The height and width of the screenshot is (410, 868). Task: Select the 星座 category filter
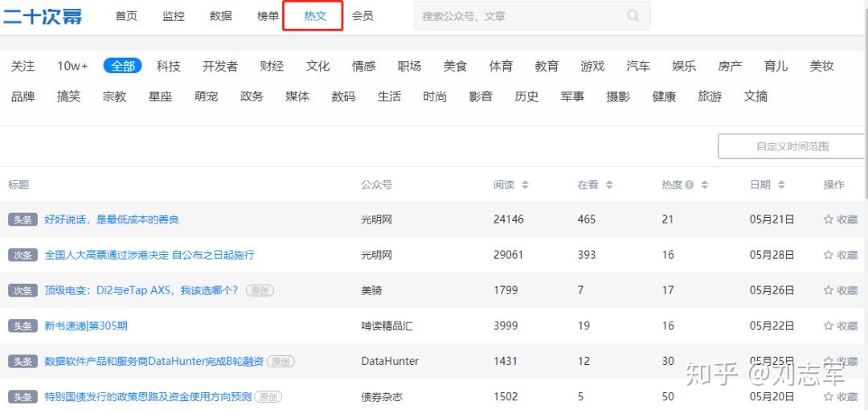(x=160, y=96)
